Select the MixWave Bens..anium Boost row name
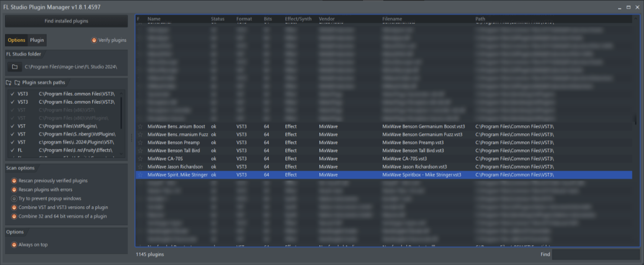 pos(176,127)
